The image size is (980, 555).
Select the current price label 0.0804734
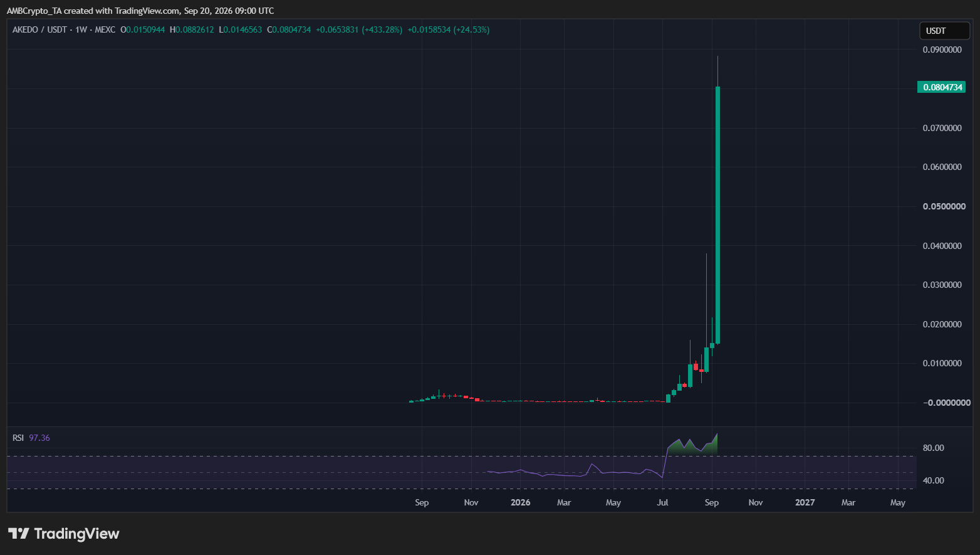[x=941, y=87]
